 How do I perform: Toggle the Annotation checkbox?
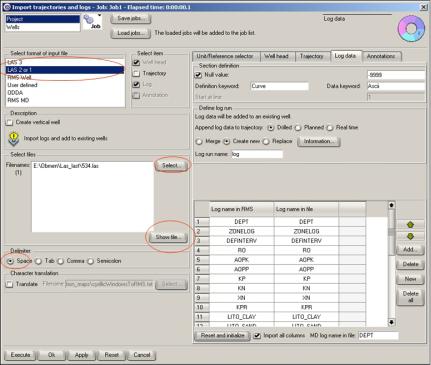click(136, 95)
